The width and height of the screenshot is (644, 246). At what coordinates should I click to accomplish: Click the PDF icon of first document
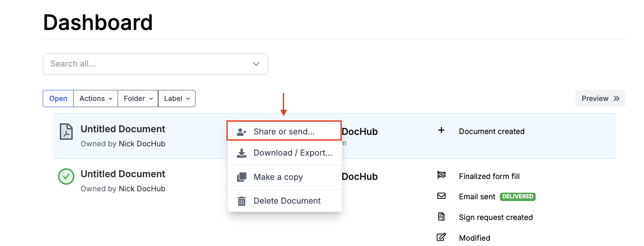click(x=66, y=131)
